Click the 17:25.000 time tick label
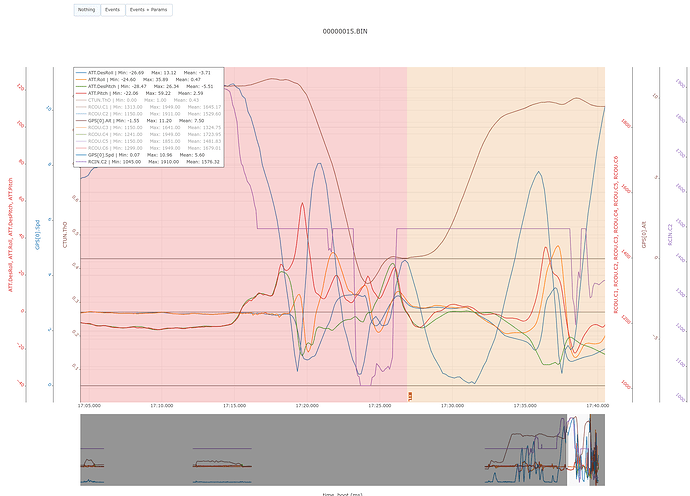Screen dimensions: 690x496 379,406
